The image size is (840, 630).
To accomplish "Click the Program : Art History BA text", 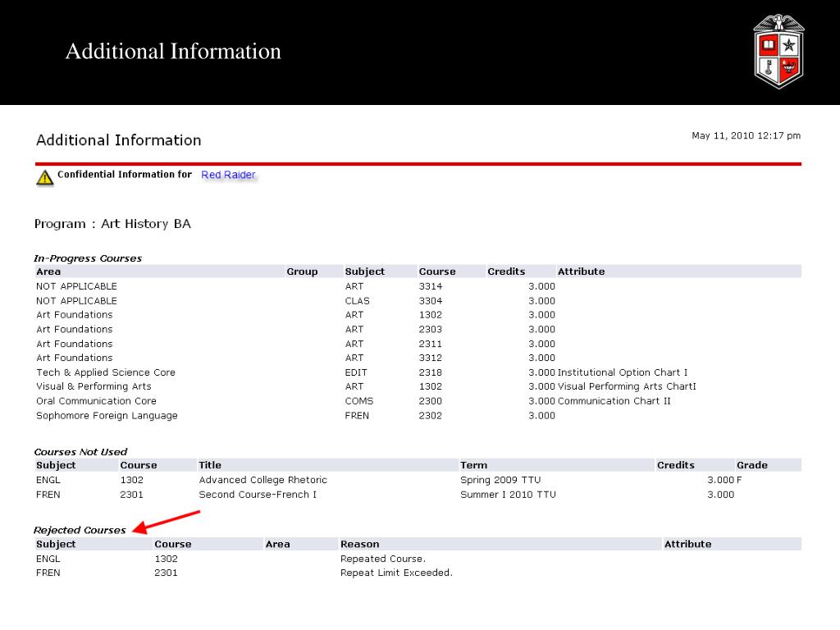I will (x=112, y=224).
